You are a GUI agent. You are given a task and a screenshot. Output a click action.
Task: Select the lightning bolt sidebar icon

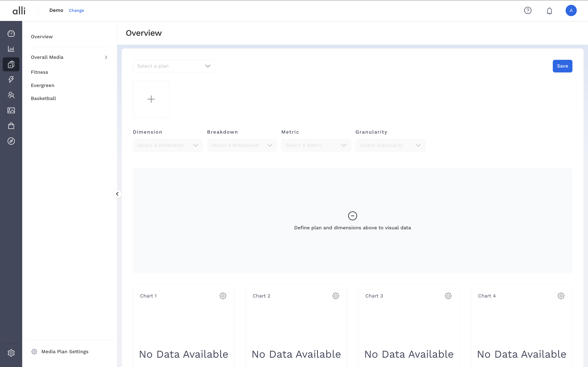(11, 79)
